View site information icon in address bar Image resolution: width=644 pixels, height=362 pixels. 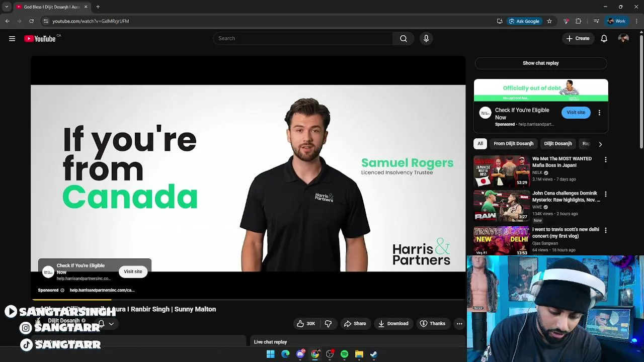(x=46, y=21)
